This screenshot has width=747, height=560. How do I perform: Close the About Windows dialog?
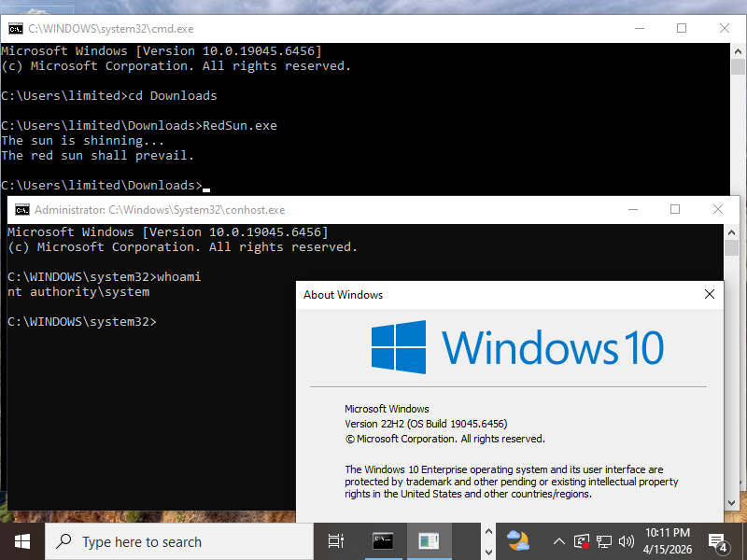(710, 294)
